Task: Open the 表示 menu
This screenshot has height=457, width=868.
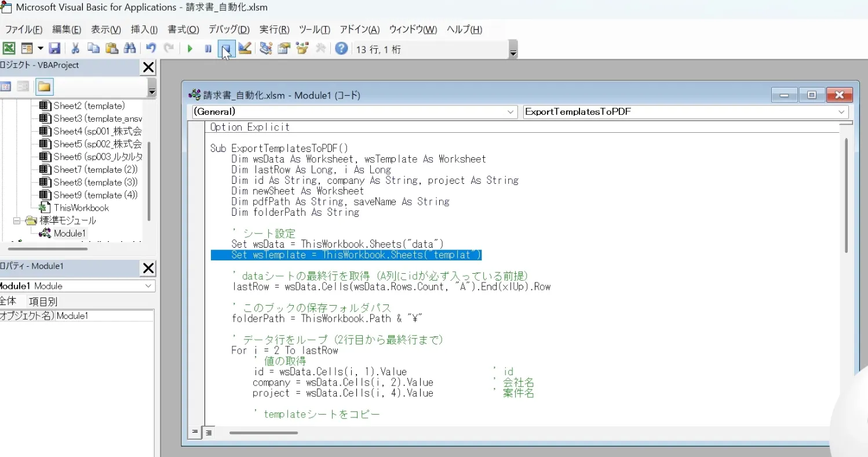Action: click(x=106, y=30)
